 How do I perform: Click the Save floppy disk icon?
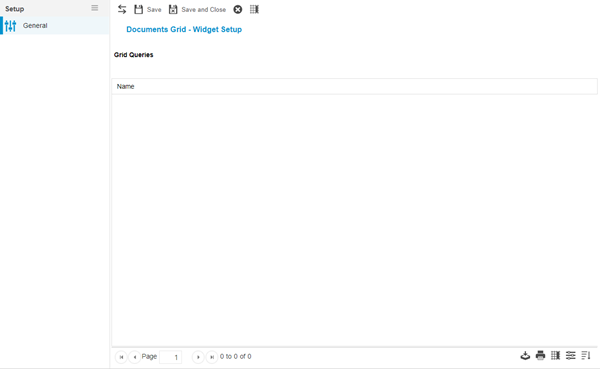pos(139,9)
